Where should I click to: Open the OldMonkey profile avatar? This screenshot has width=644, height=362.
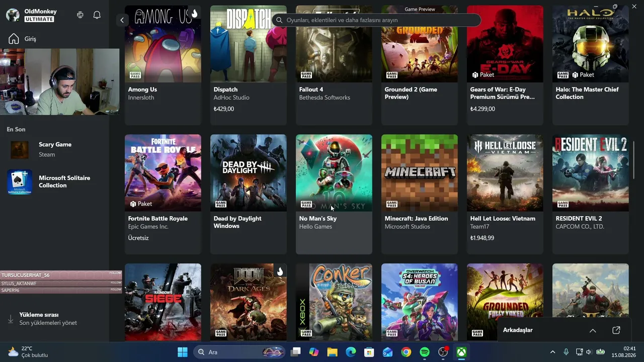click(13, 15)
